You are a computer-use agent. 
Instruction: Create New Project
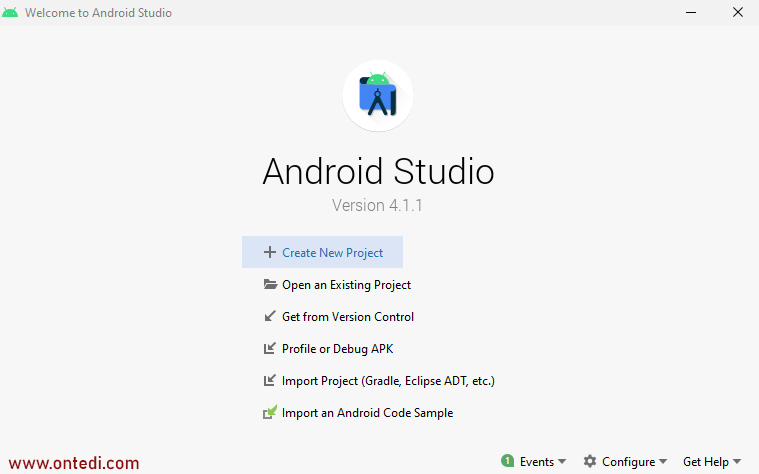pos(322,252)
